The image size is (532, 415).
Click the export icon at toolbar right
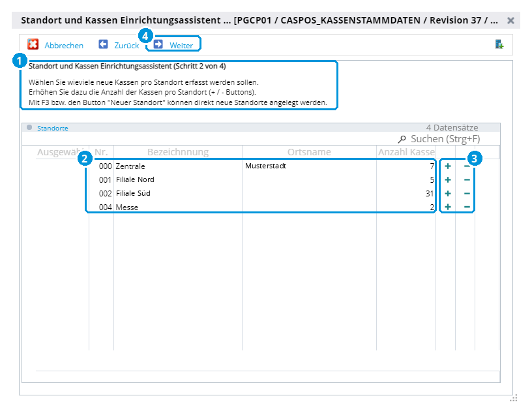(x=499, y=44)
